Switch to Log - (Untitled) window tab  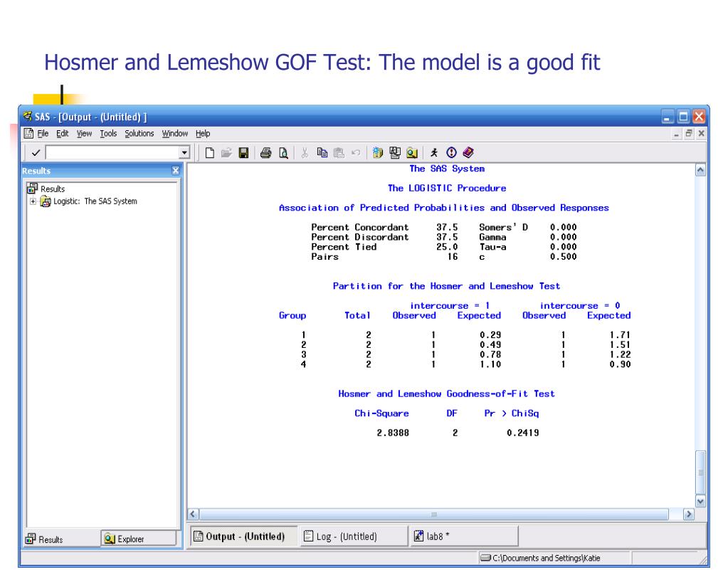coord(354,536)
